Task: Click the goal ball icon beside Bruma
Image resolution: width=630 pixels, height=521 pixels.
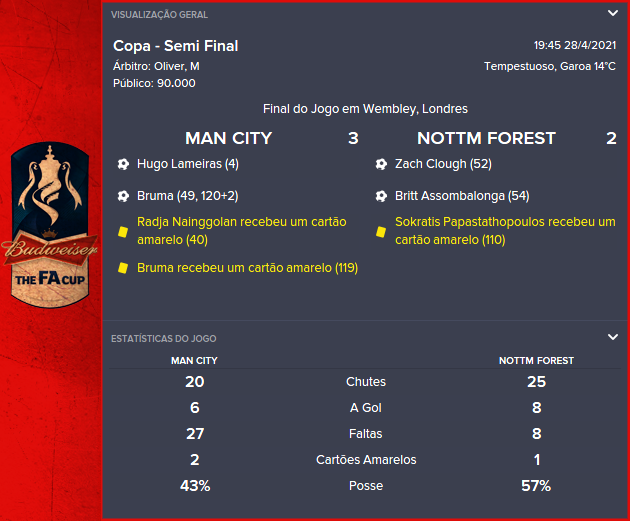Action: point(123,196)
